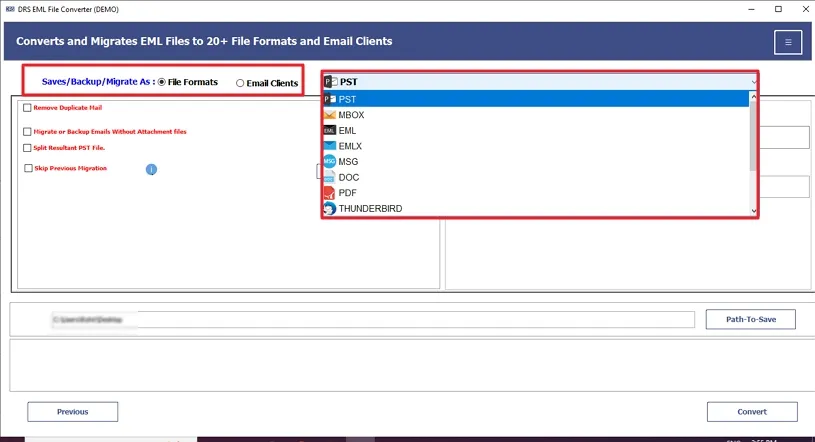Click the dropdown list scroll-down arrow
815x442 pixels.
pos(753,211)
